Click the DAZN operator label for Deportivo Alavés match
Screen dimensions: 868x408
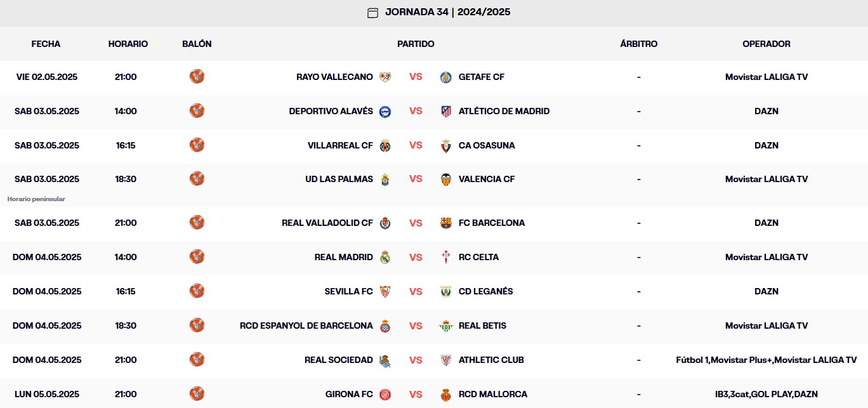pyautogui.click(x=766, y=110)
